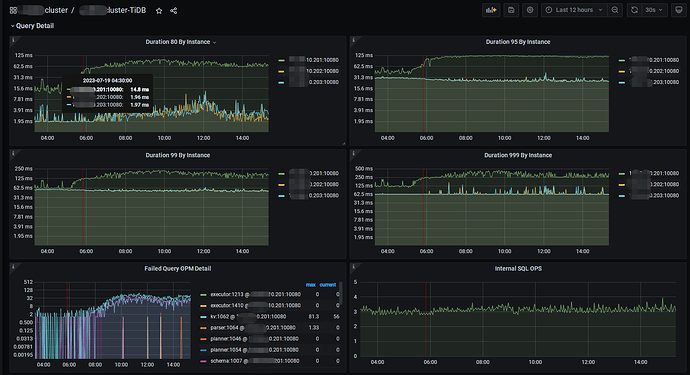690x375 pixels.
Task: Click the Internal SQL OPS graph line
Action: pos(518,309)
